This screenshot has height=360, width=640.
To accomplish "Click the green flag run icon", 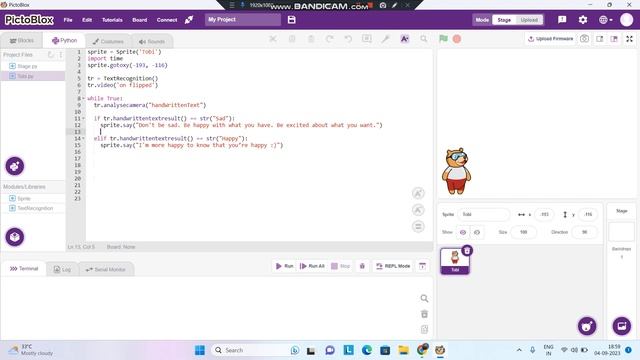I will (x=443, y=39).
